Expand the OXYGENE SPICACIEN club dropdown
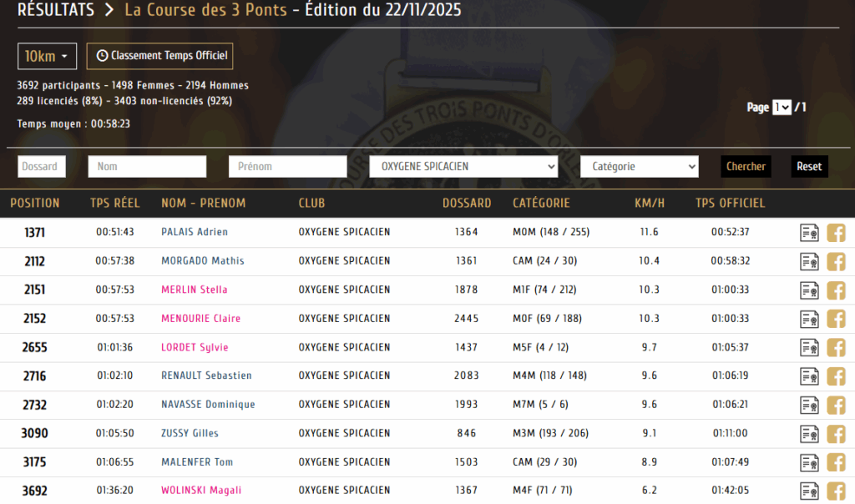Viewport: 855px width, 504px height. (463, 167)
